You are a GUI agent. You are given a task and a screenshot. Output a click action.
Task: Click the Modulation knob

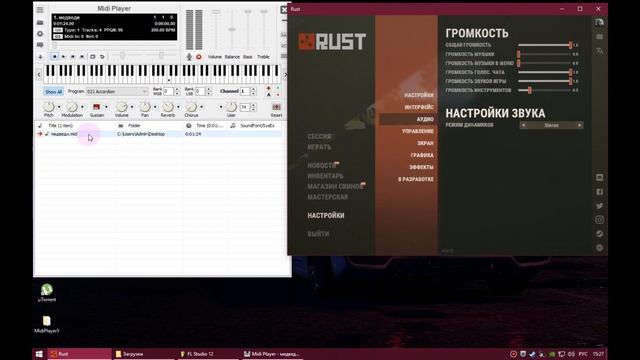click(72, 107)
